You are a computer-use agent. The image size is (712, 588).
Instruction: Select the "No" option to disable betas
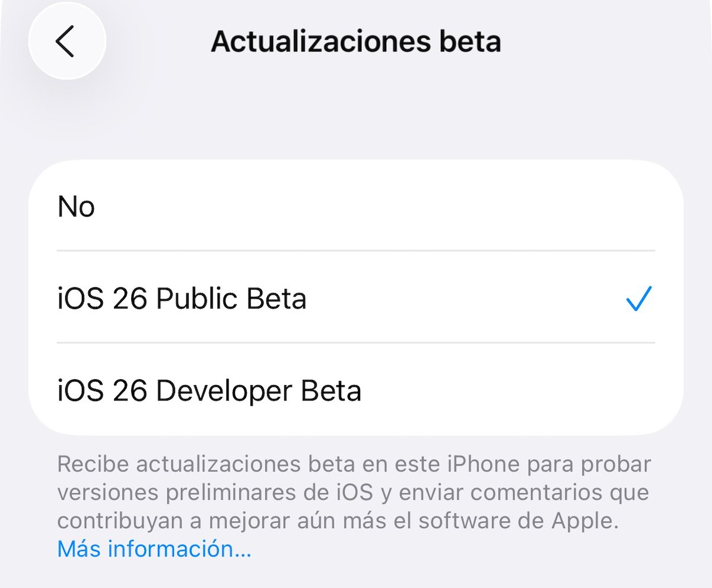(x=356, y=205)
